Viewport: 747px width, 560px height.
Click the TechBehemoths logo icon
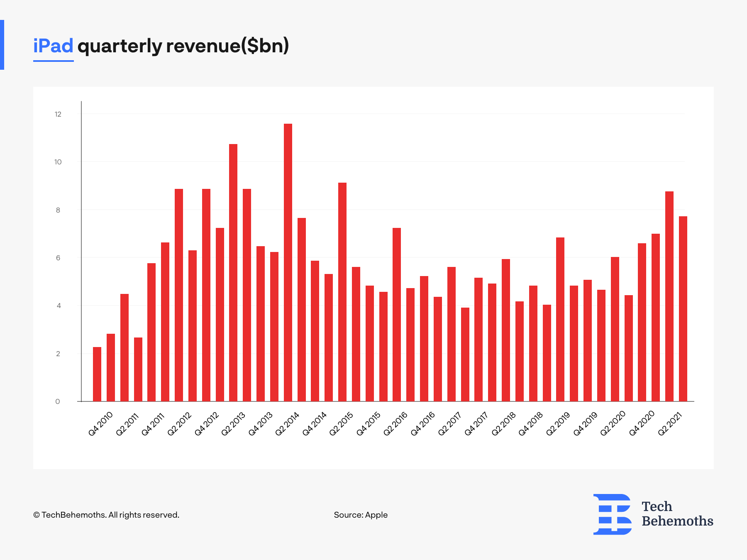(612, 514)
